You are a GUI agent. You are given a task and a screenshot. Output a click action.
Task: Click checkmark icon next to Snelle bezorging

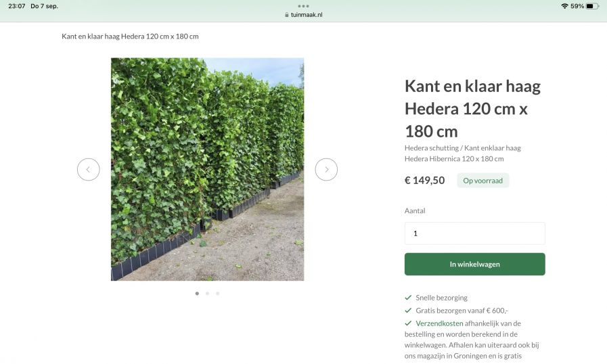(408, 298)
